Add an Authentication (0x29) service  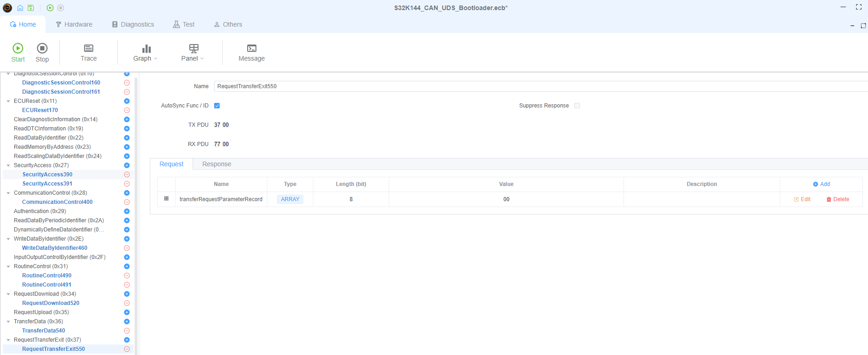pos(127,211)
